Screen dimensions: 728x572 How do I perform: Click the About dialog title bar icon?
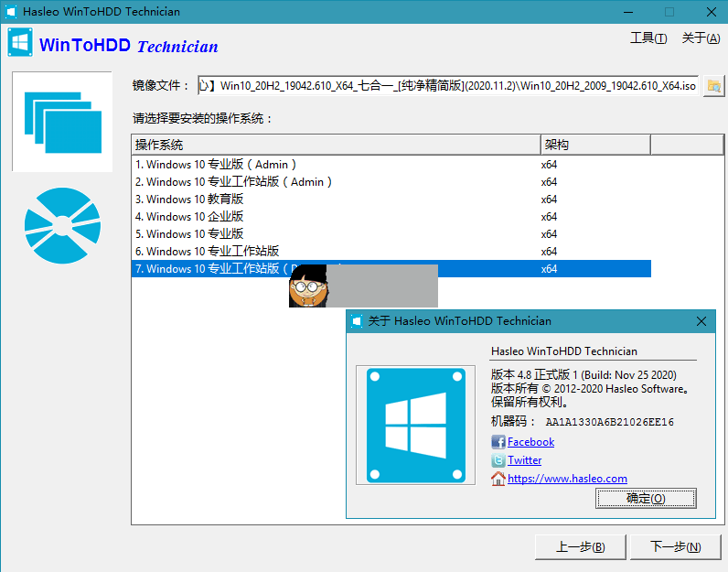point(357,321)
